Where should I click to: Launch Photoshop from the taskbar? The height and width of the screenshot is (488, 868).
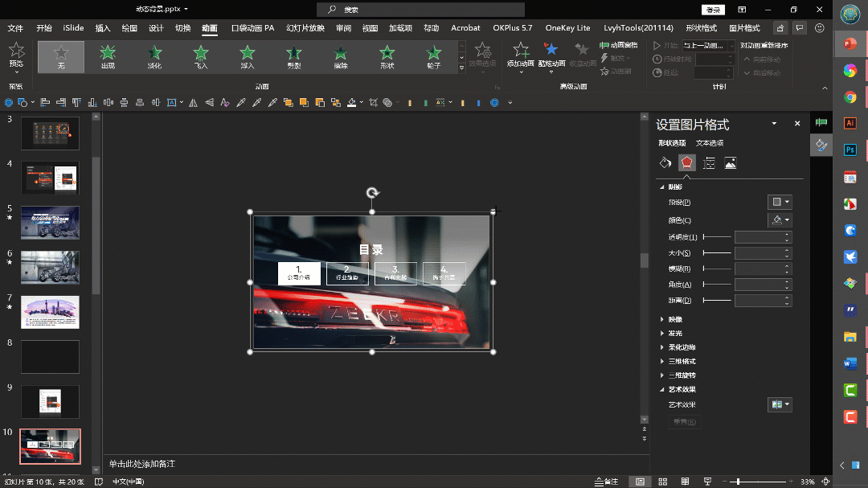click(x=850, y=150)
